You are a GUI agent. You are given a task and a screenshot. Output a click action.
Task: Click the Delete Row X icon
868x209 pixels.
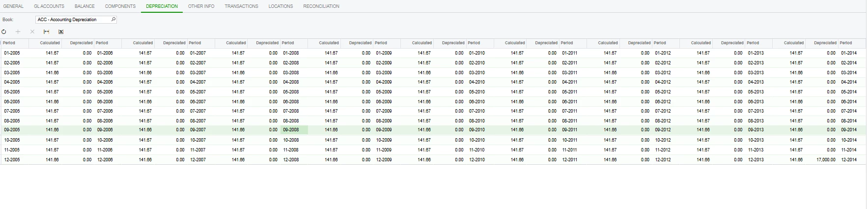click(x=32, y=31)
